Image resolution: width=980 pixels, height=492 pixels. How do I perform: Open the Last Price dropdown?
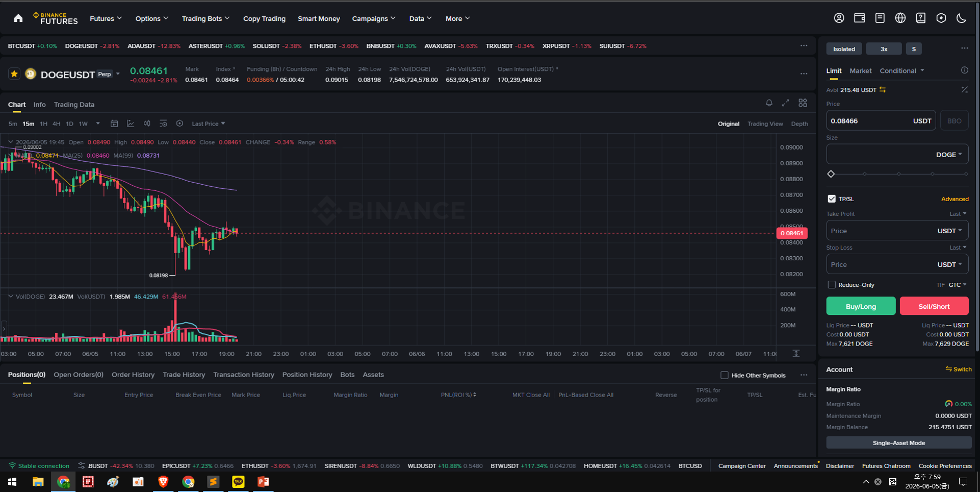pos(209,124)
